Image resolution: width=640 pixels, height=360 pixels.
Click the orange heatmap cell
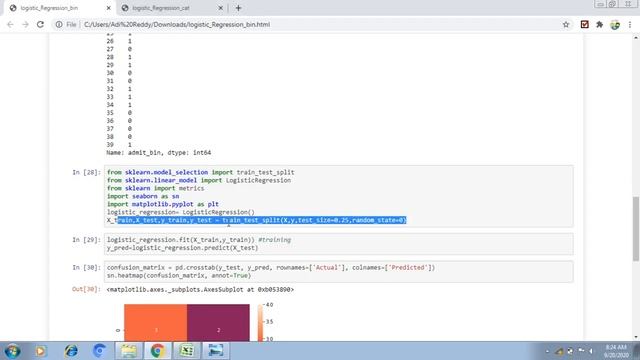156,322
